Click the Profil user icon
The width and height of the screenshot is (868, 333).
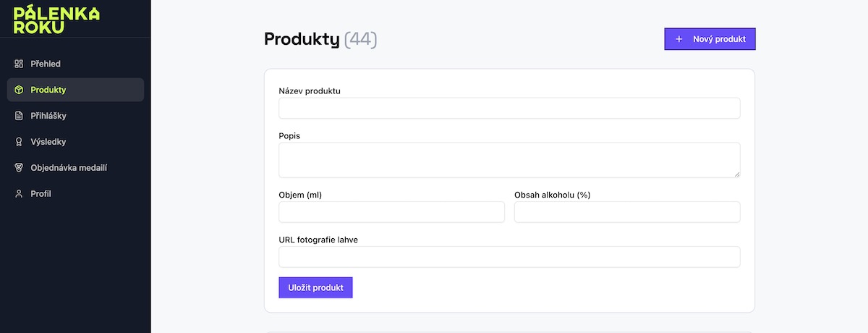[x=19, y=194]
